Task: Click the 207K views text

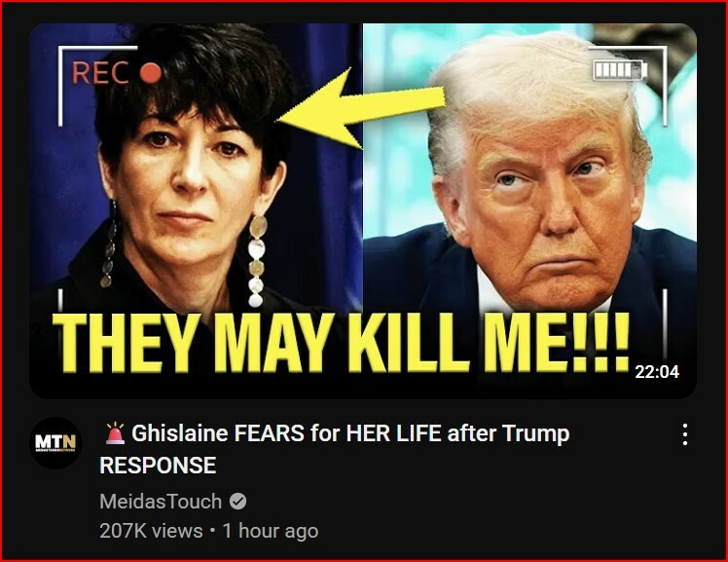Action: coord(151,531)
